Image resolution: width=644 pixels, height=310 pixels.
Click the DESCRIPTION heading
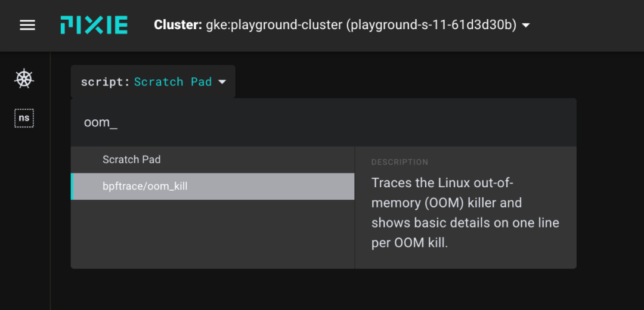click(400, 162)
